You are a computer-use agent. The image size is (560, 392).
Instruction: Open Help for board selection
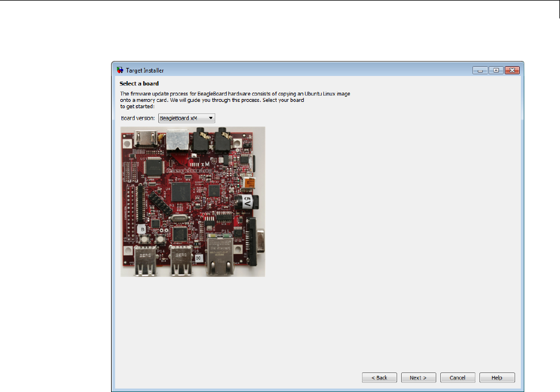pyautogui.click(x=497, y=378)
